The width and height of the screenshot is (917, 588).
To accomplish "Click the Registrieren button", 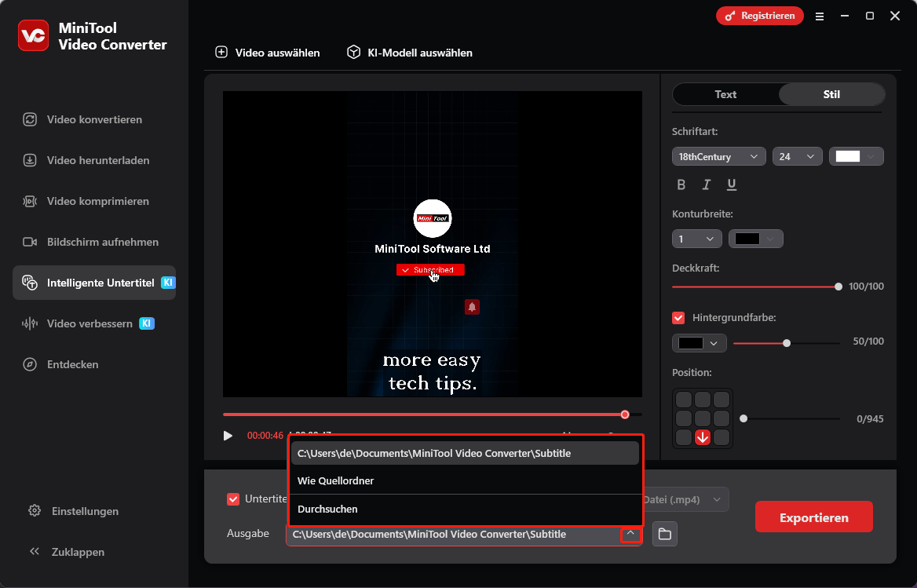I will (x=760, y=16).
